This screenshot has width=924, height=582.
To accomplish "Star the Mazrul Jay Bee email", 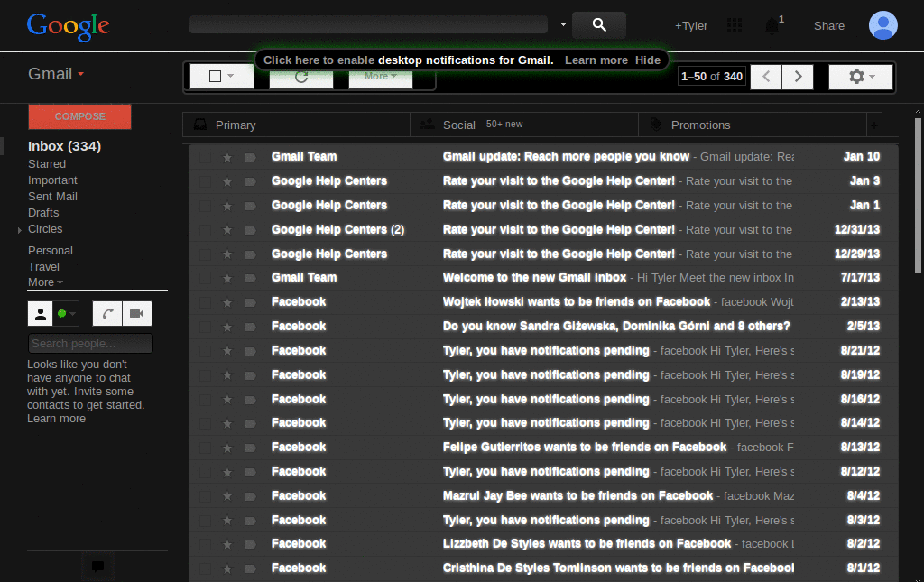I will coord(226,496).
